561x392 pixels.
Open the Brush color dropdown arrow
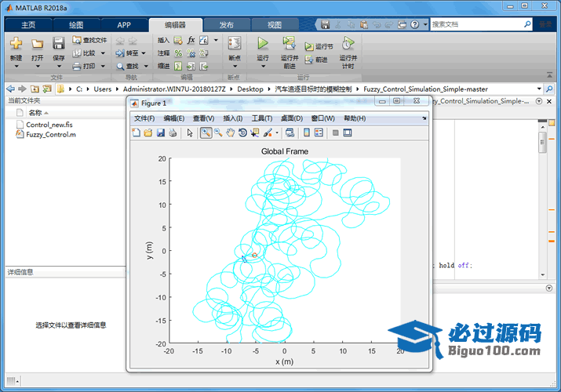277,133
